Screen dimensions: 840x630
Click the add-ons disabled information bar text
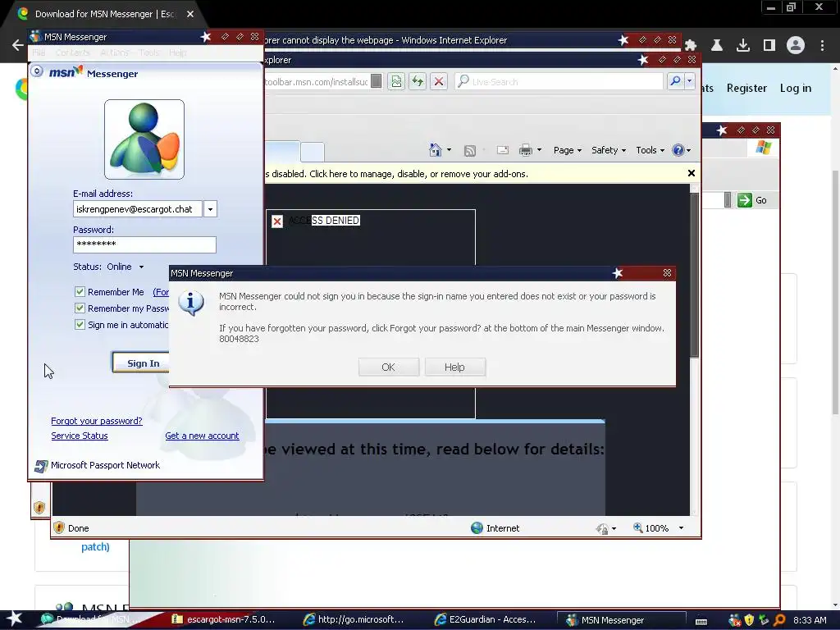(396, 174)
